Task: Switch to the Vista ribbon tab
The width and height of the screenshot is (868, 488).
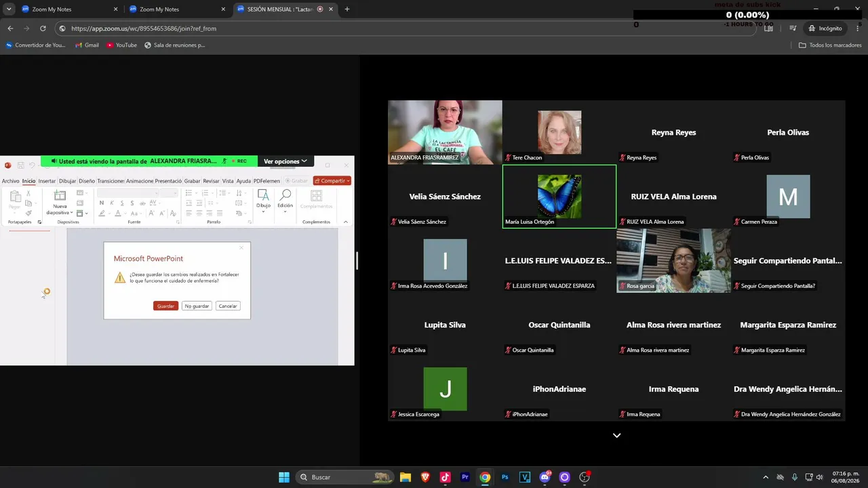Action: pos(228,181)
